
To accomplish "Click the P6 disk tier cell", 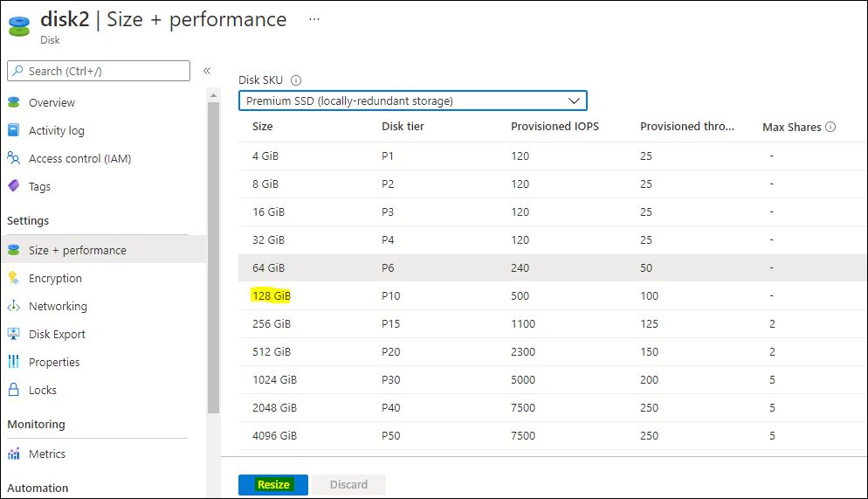I will click(388, 268).
